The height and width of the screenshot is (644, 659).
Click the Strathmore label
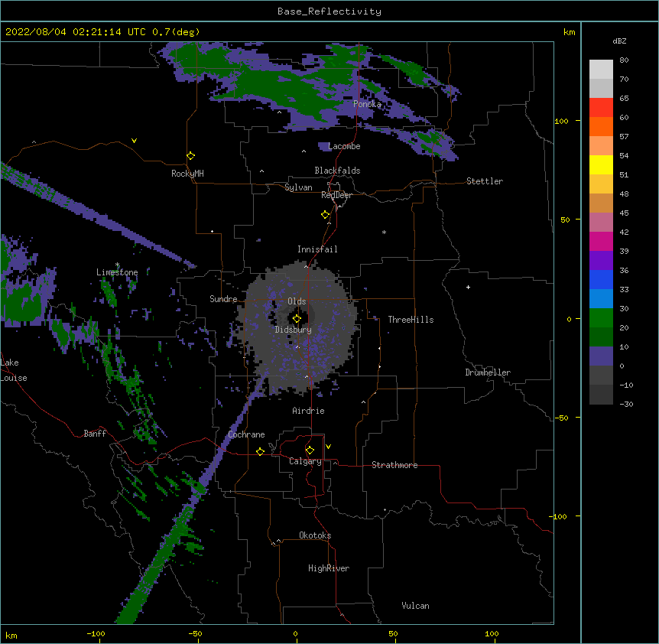click(x=394, y=465)
